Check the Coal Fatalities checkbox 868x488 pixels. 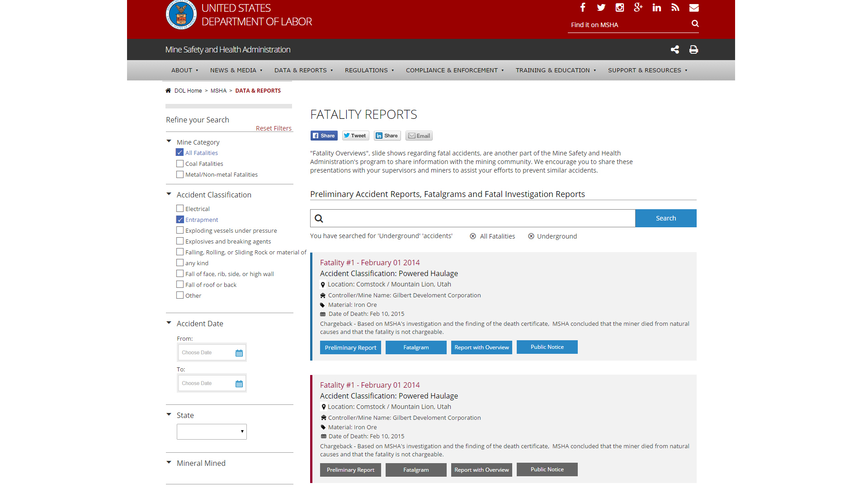pos(180,164)
